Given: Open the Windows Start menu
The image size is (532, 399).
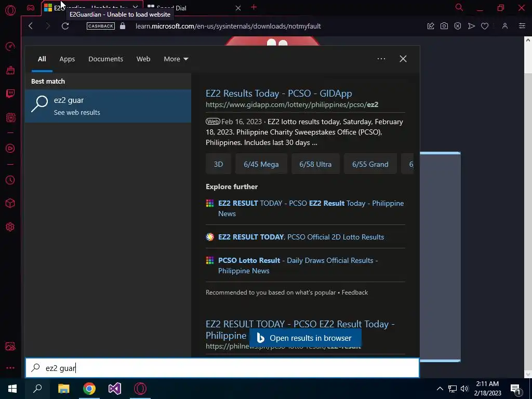Looking at the screenshot, I should pos(12,389).
